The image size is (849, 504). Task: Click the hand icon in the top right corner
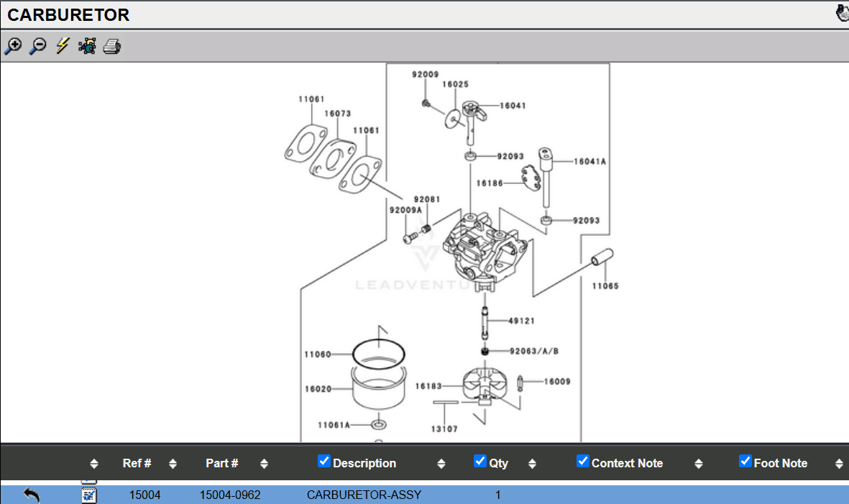[x=841, y=12]
